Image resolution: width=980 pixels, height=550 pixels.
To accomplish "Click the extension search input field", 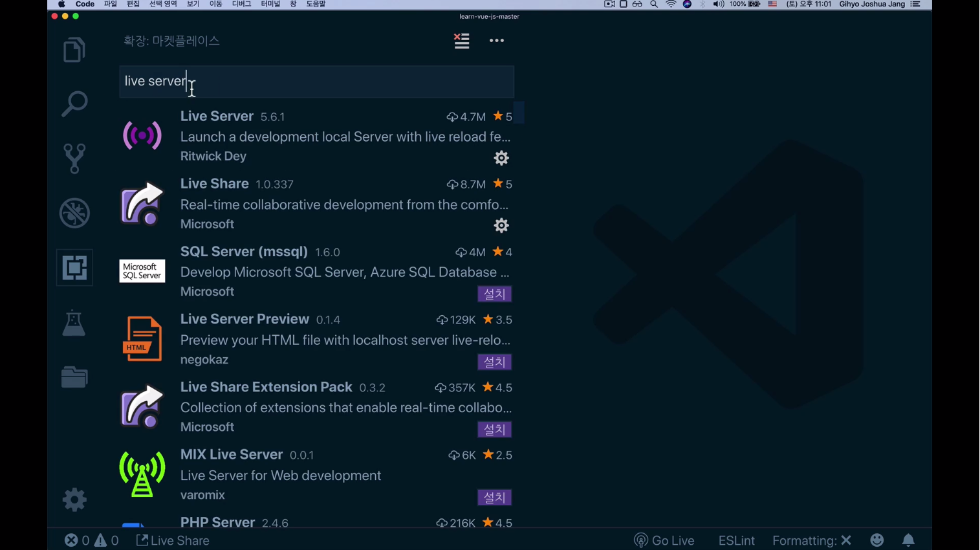I will (x=316, y=82).
